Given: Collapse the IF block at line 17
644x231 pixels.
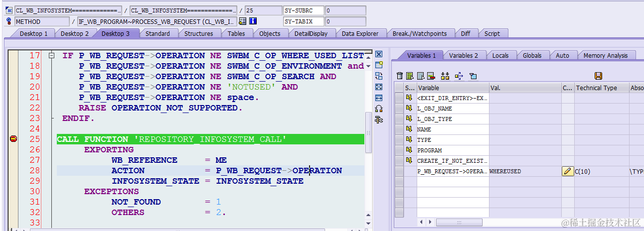Looking at the screenshot, I should point(51,56).
